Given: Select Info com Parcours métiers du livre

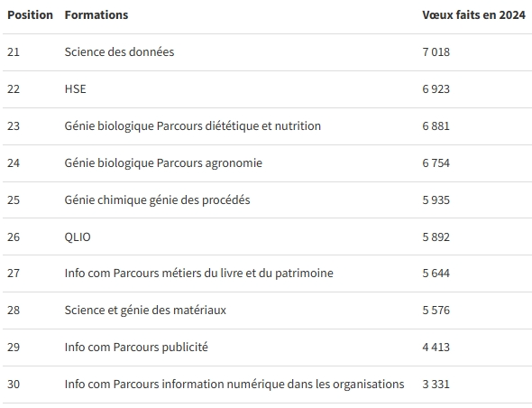Looking at the screenshot, I should point(198,274).
